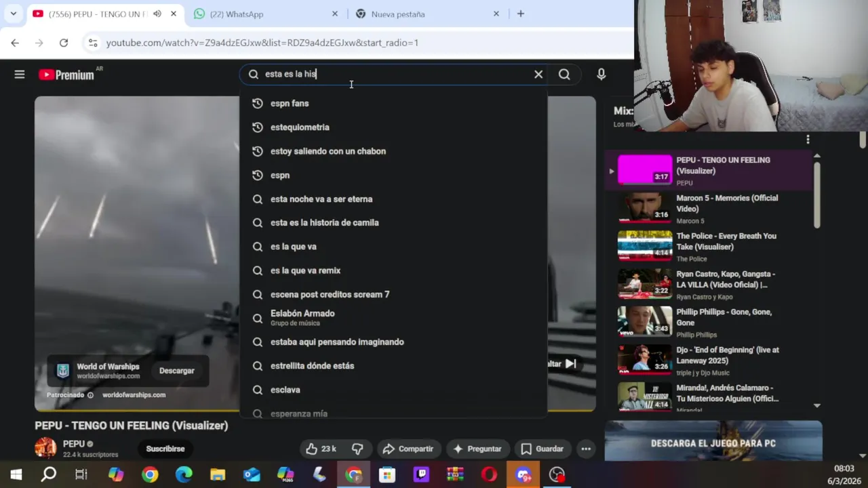868x488 pixels.
Task: Open the tab search dropdown
Action: click(13, 14)
